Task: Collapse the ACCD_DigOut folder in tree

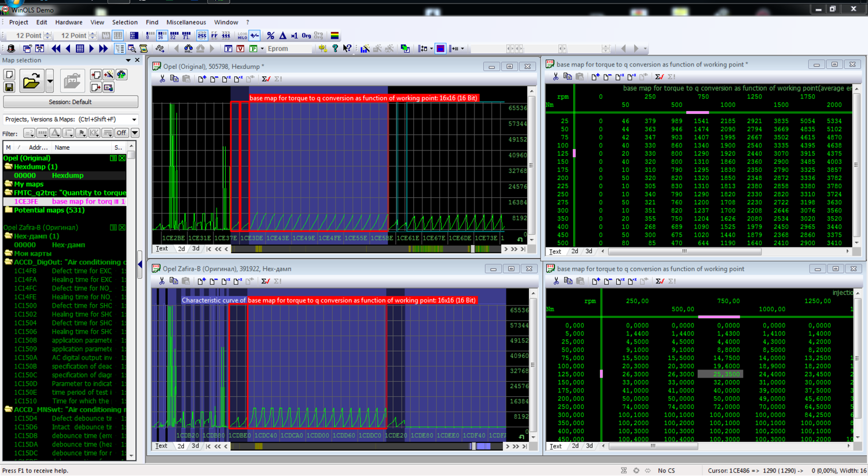Action: (9, 262)
